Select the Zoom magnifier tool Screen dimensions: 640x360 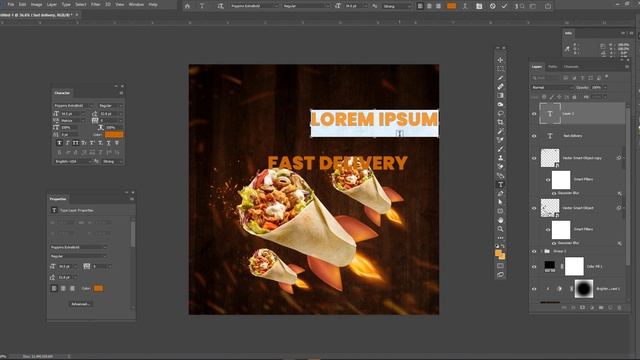500,229
